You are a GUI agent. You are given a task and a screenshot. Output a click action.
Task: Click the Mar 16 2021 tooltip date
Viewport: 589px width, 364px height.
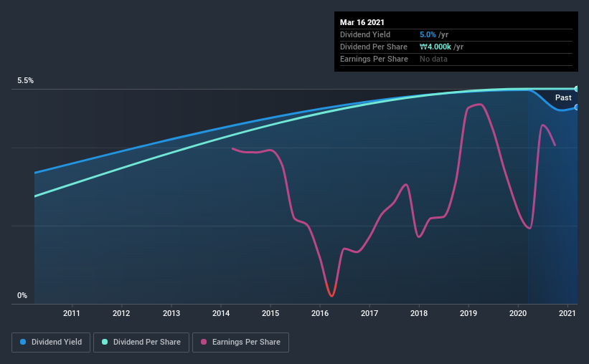coord(362,22)
